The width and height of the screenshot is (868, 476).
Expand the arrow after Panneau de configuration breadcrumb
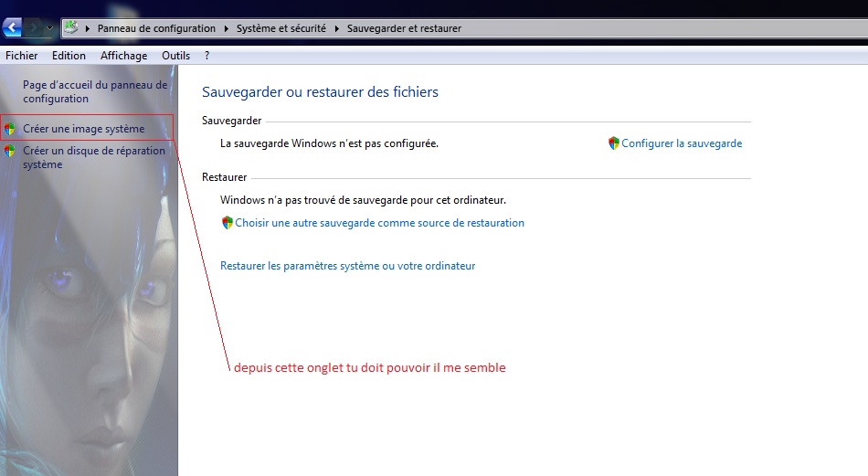[x=226, y=28]
